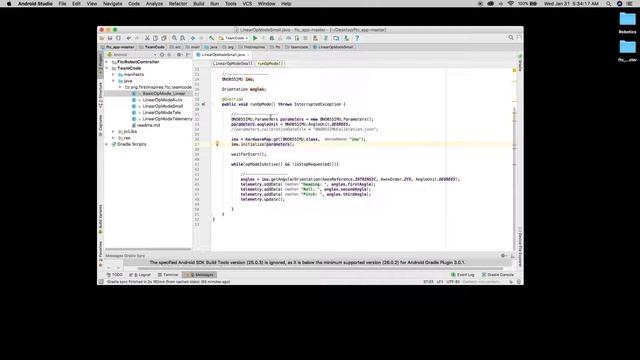640x360 pixels.
Task: Click the Structure vertical side tab
Action: coord(100,96)
